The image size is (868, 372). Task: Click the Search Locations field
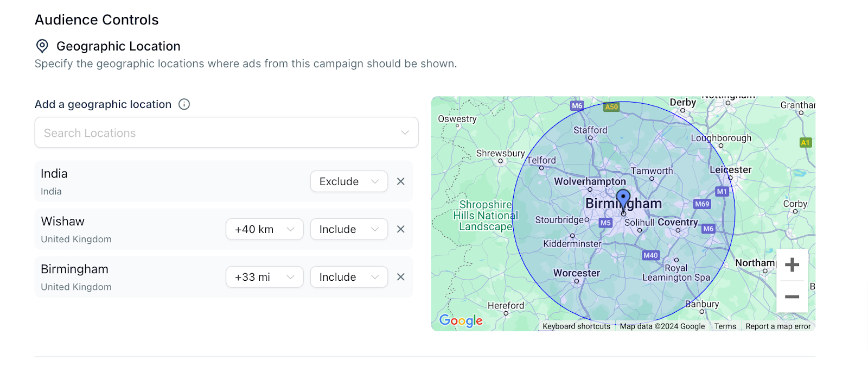click(226, 133)
